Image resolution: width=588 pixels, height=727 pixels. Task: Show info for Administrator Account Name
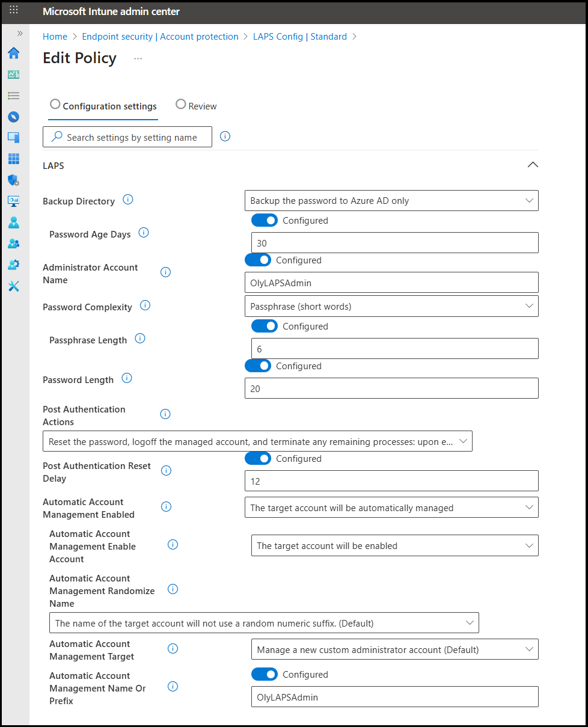166,272
